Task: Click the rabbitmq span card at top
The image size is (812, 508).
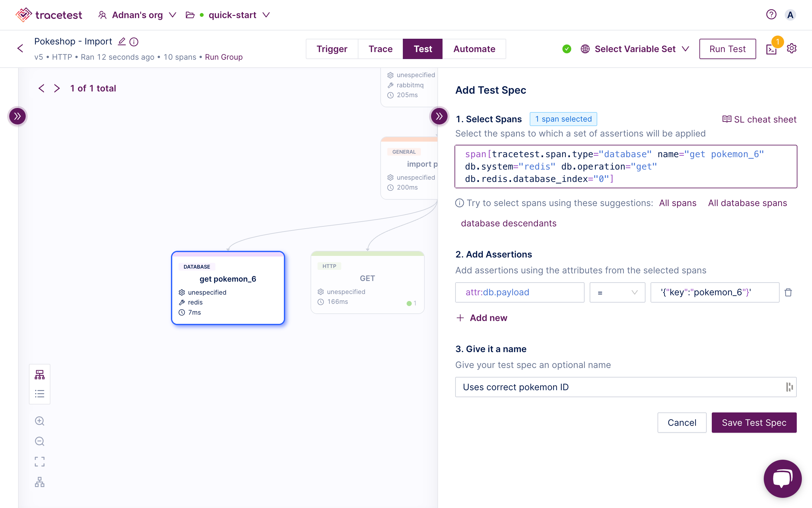Action: point(409,87)
